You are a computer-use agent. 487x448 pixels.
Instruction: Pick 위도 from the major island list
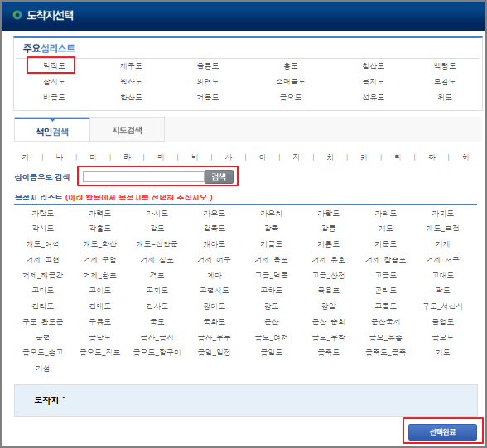[445, 98]
